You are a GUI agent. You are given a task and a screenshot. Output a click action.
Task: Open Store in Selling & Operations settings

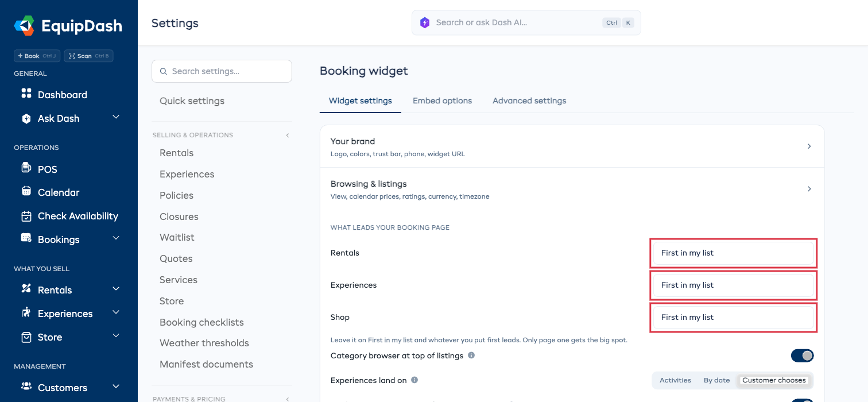[x=172, y=301]
